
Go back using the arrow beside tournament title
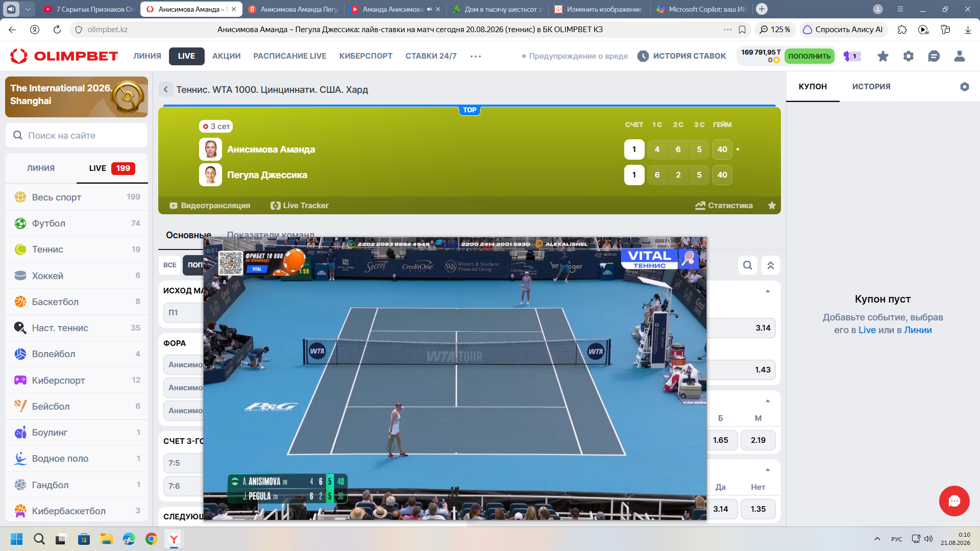coord(165,89)
